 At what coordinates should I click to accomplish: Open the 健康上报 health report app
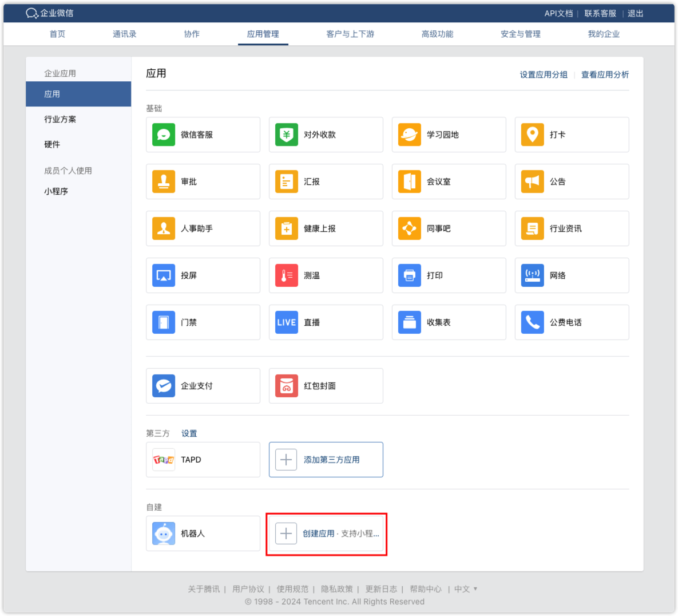[x=326, y=228]
